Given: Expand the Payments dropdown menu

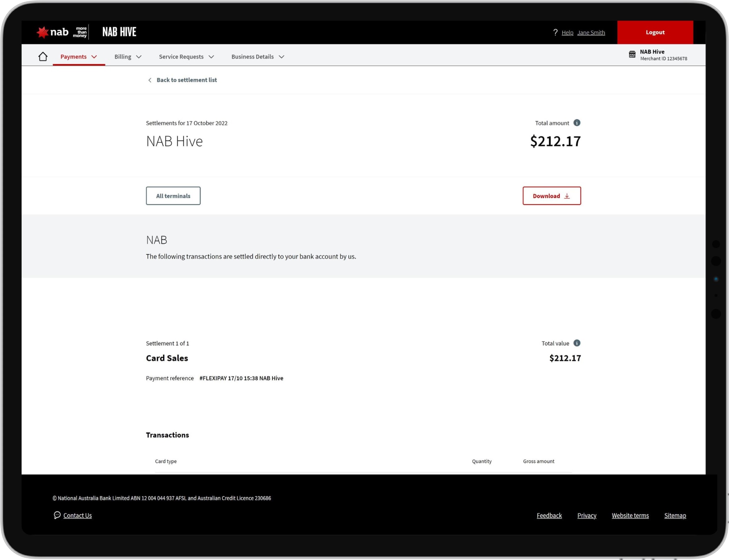Looking at the screenshot, I should click(x=79, y=57).
